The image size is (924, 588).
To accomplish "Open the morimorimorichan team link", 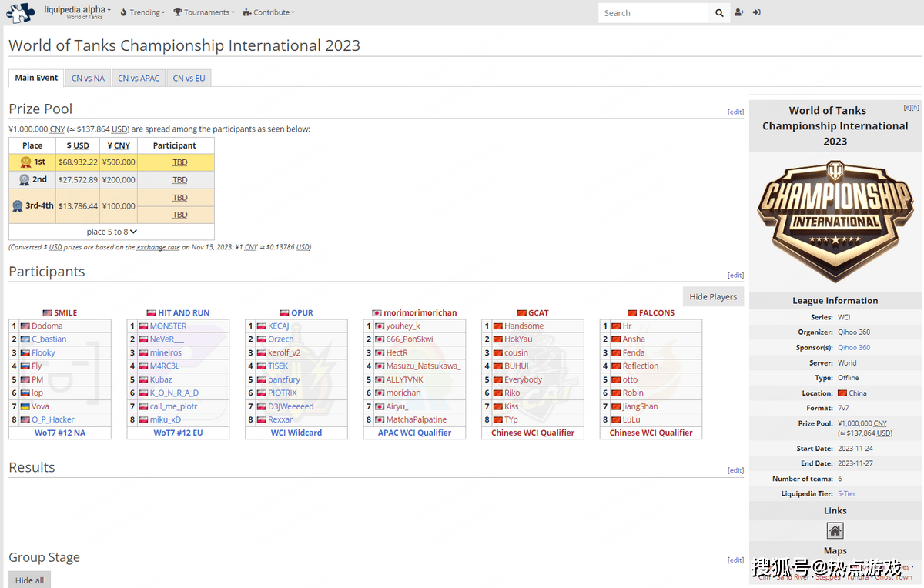I will coord(420,313).
